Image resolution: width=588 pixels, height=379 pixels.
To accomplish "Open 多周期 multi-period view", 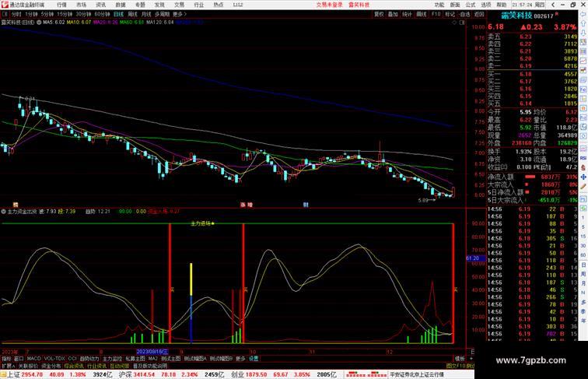I will (162, 14).
